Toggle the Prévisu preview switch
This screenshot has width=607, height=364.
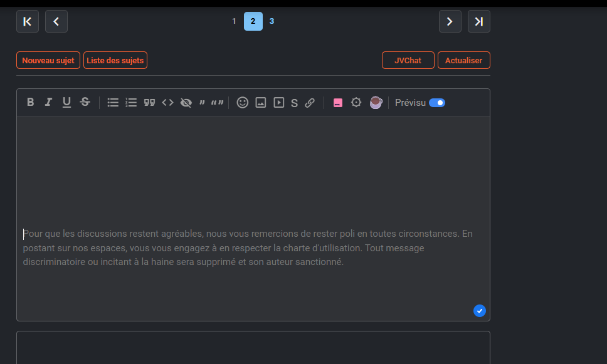click(x=437, y=103)
